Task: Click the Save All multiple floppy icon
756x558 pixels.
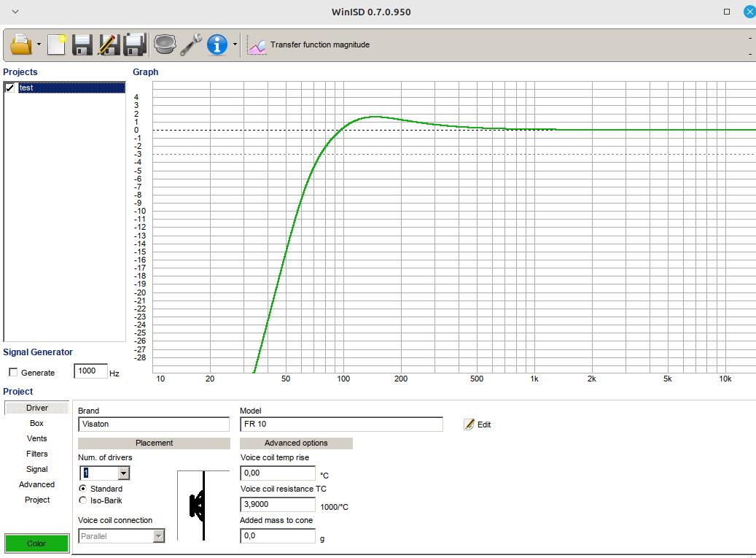Action: click(135, 44)
